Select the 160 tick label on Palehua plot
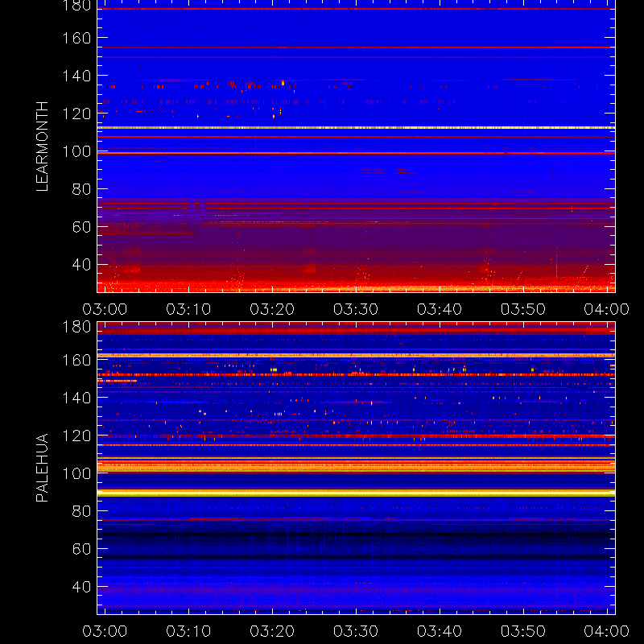The width and height of the screenshot is (644, 644). coord(76,360)
